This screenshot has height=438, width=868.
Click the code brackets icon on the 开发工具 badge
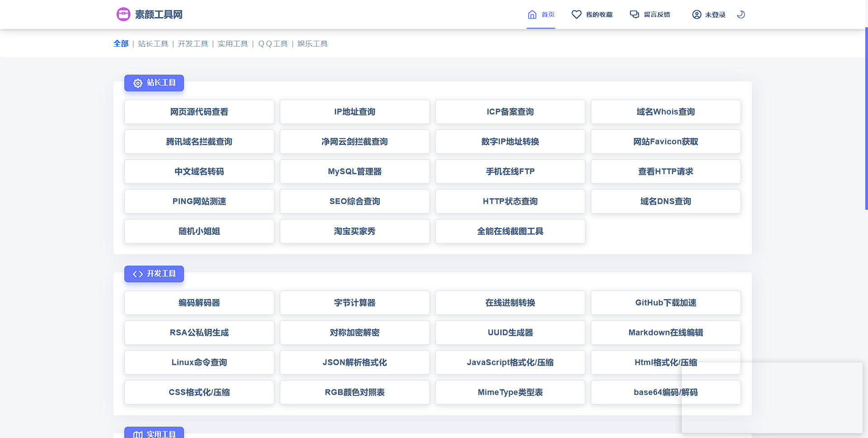(x=138, y=274)
